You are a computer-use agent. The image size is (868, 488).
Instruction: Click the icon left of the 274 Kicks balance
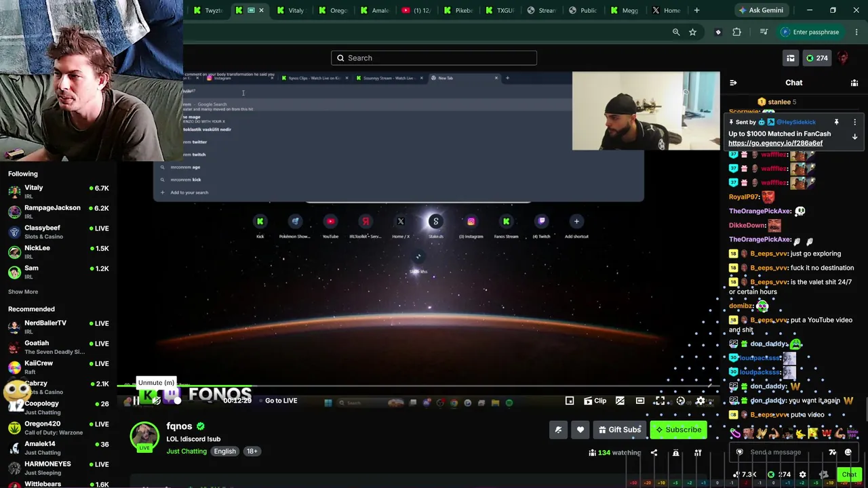click(791, 58)
